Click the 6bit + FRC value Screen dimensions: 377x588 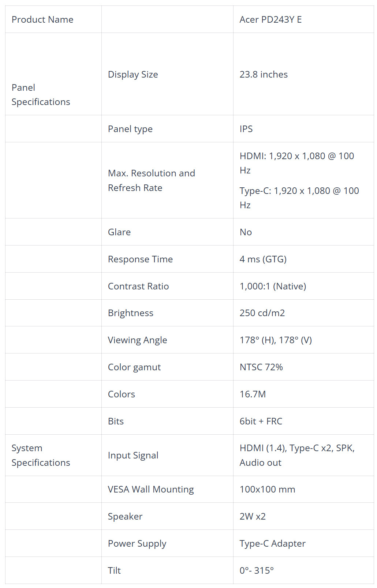click(261, 421)
